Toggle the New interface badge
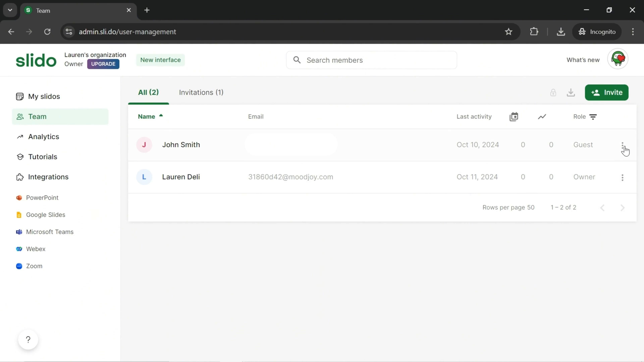The width and height of the screenshot is (644, 362). click(x=160, y=60)
